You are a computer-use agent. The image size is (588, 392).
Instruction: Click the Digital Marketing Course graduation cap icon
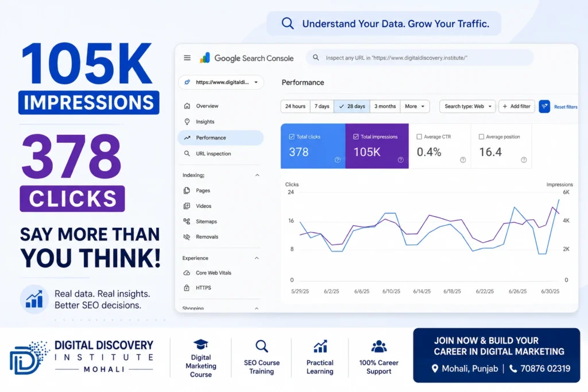[x=200, y=344]
